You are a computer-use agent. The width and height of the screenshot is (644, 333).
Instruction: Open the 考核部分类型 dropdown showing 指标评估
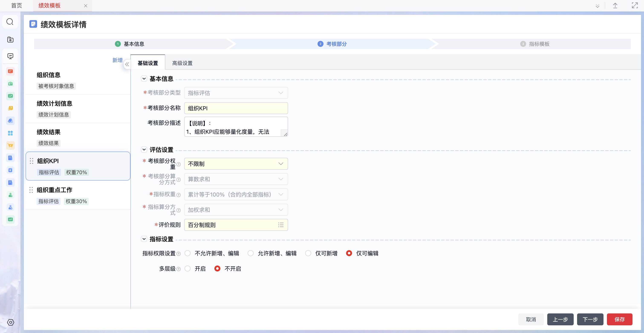click(x=236, y=93)
